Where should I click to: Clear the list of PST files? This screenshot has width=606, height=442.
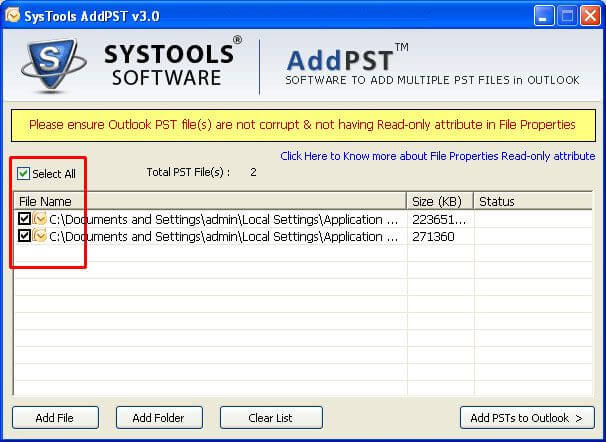(x=271, y=418)
